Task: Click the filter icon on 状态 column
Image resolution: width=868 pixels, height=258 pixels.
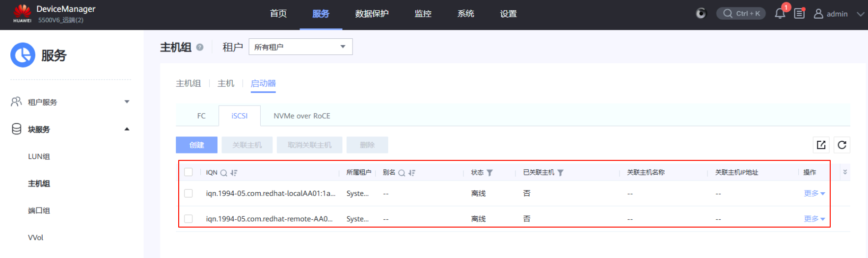Action: [x=489, y=173]
